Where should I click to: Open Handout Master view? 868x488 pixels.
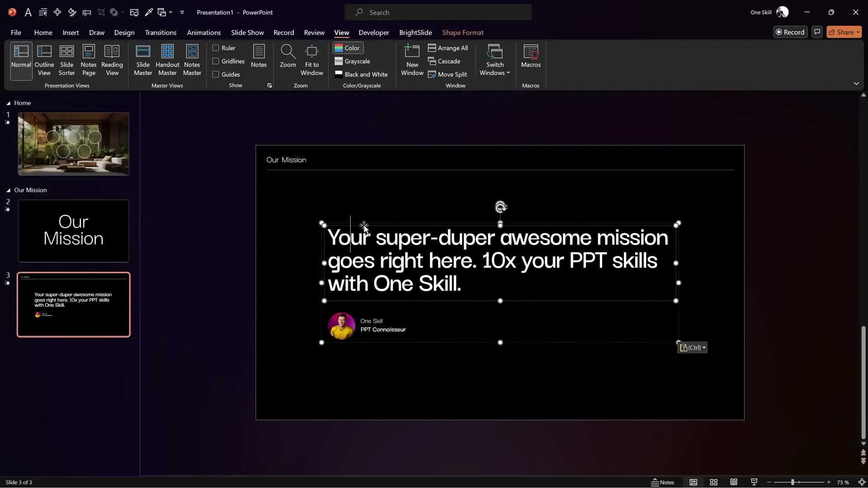pos(167,61)
